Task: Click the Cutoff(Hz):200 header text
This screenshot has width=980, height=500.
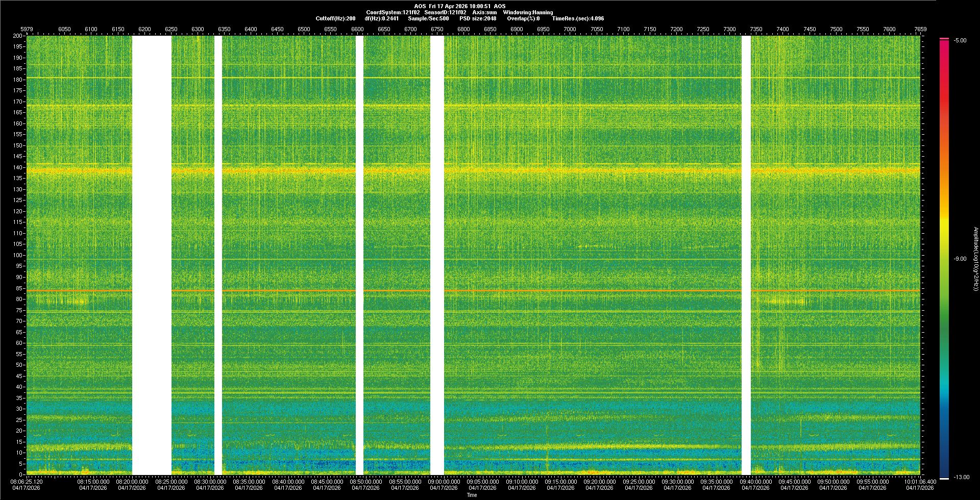Action: (335, 18)
